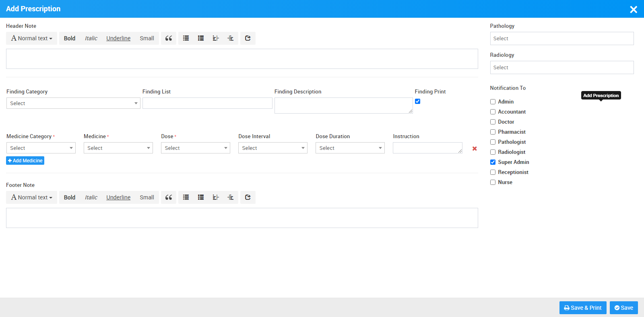644x317 pixels.
Task: Check Pharmacist notification checkbox
Action: point(493,132)
